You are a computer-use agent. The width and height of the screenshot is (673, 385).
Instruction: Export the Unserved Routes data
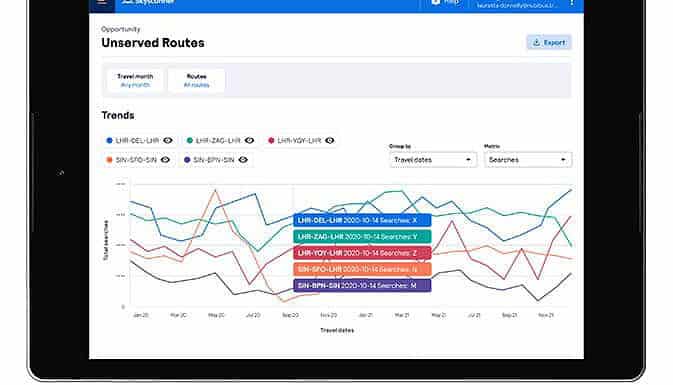pyautogui.click(x=549, y=42)
